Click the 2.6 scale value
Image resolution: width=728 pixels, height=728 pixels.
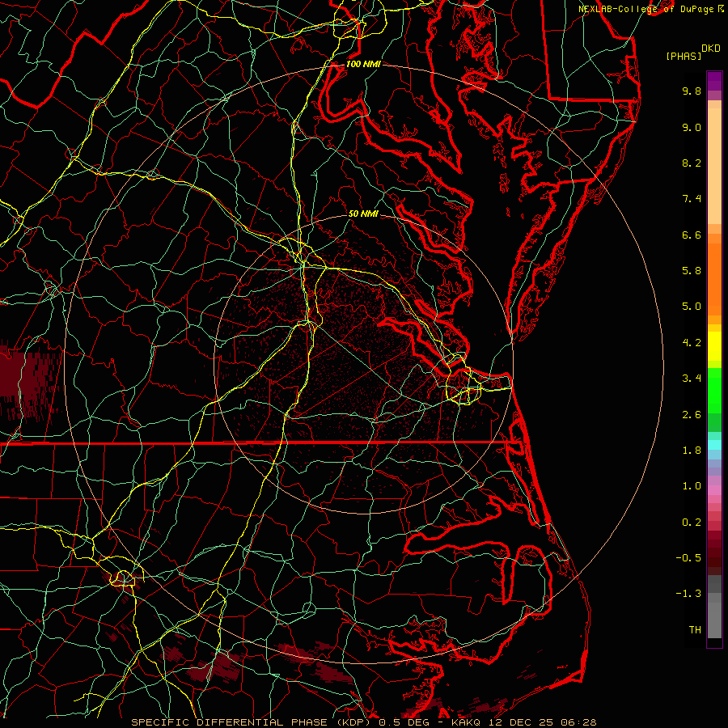pyautogui.click(x=692, y=415)
